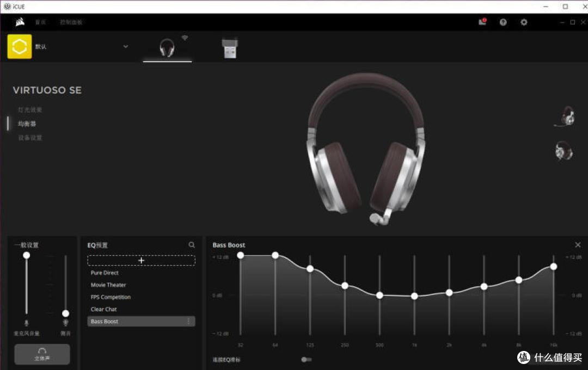Image resolution: width=588 pixels, height=370 pixels.
Task: Open the 灯光效果 lighting effects section
Action: (x=30, y=110)
